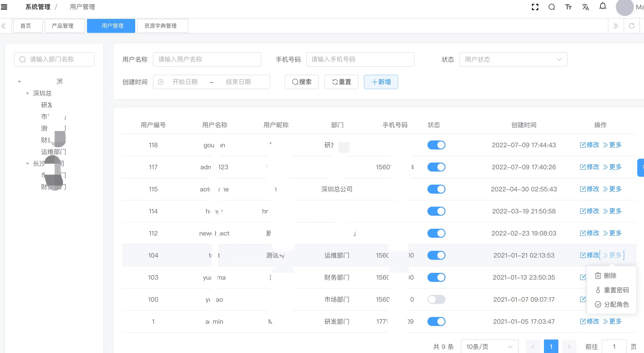The height and width of the screenshot is (353, 644).
Task: Toggle status switch for user 115
Action: coord(436,189)
